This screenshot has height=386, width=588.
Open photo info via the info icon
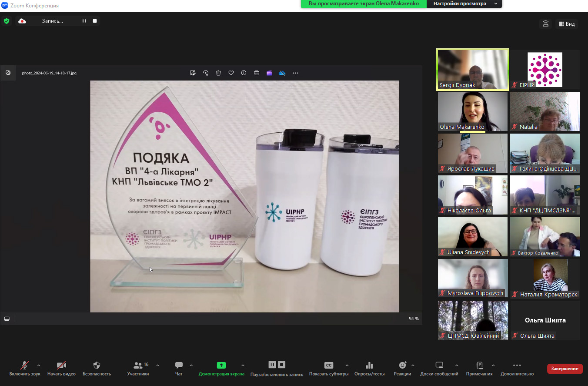(x=244, y=73)
